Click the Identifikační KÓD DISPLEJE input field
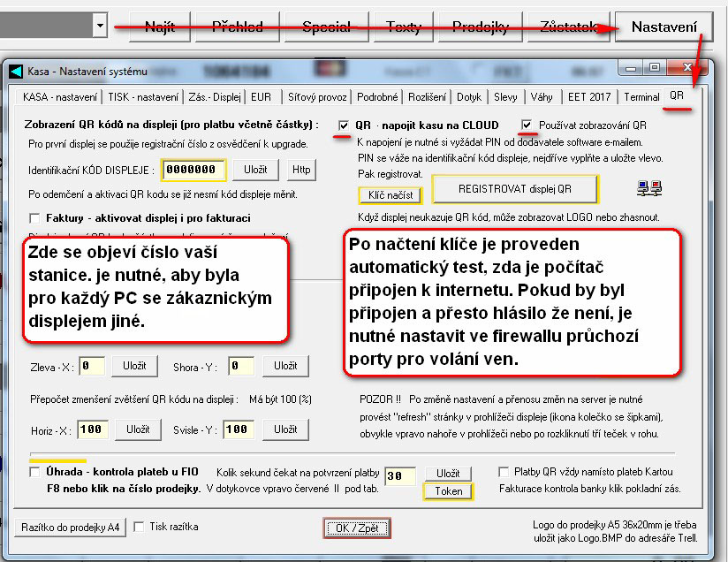The height and width of the screenshot is (562, 728). tap(193, 170)
